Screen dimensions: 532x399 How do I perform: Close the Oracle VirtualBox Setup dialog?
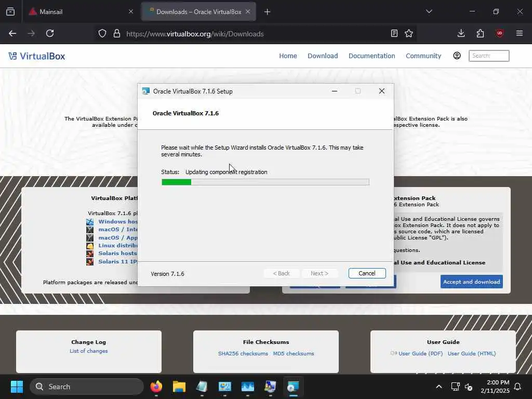[x=382, y=91]
